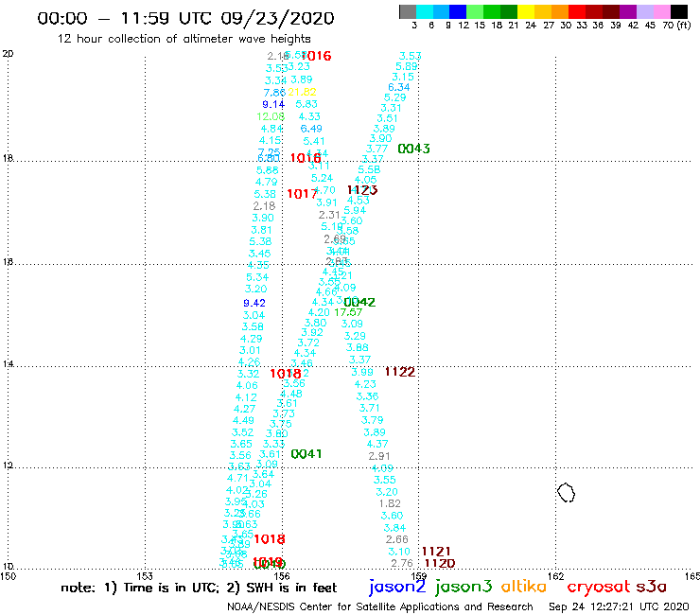
Task: Click the yellow 21.82 wave height value
Action: (x=303, y=92)
